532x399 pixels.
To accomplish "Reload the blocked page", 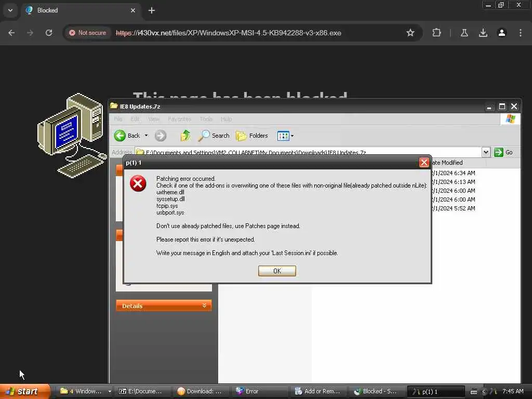I will click(x=49, y=33).
